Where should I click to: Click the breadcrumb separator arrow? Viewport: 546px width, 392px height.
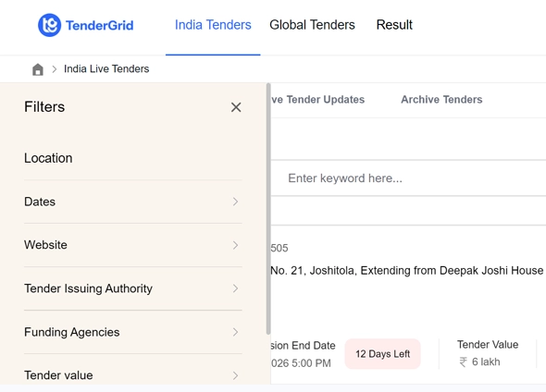[x=54, y=69]
